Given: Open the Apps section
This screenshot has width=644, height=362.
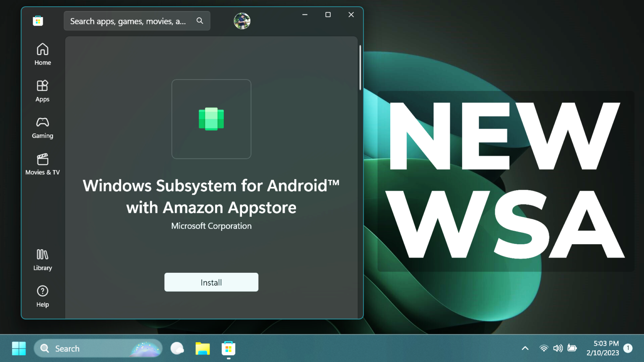Looking at the screenshot, I should [x=42, y=90].
